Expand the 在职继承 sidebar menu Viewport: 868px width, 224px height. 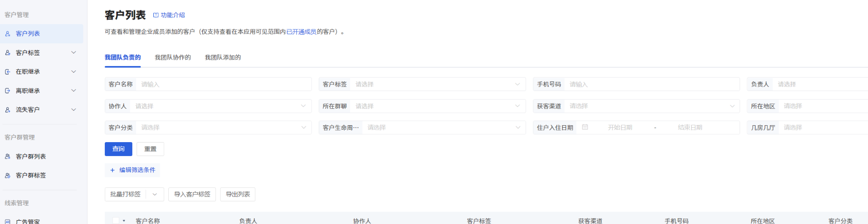[74, 72]
